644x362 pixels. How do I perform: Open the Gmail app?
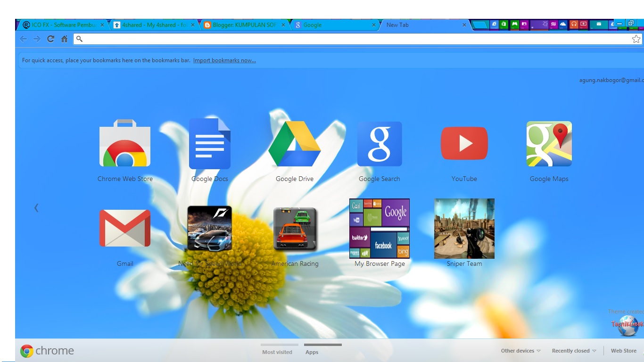(125, 228)
